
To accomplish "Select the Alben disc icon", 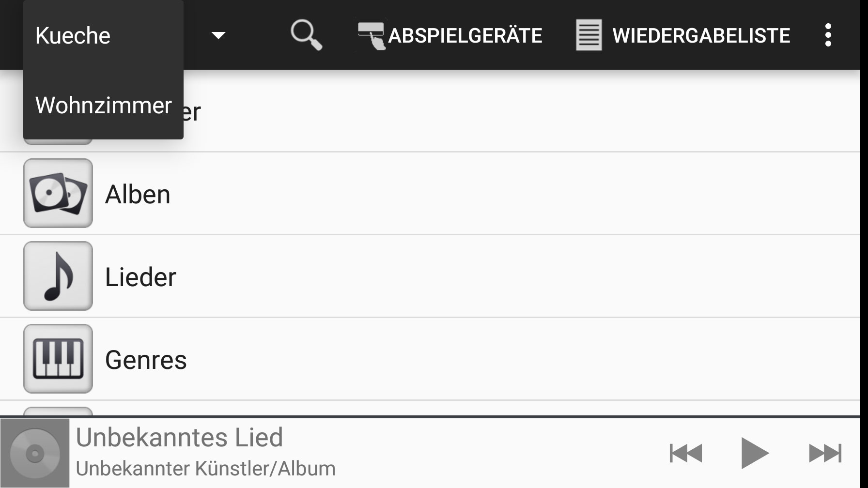I will point(58,193).
